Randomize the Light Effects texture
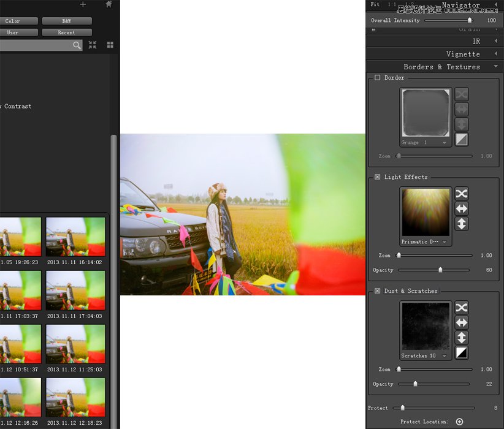This screenshot has width=504, height=429. (461, 194)
